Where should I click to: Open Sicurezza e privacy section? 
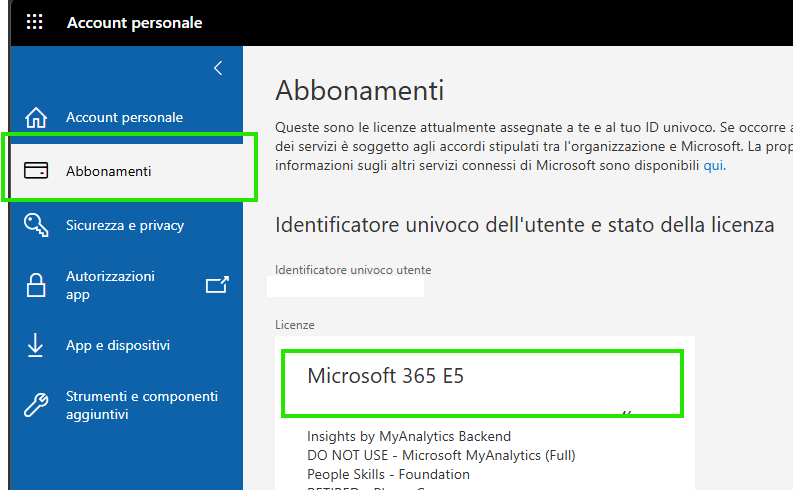tap(126, 225)
